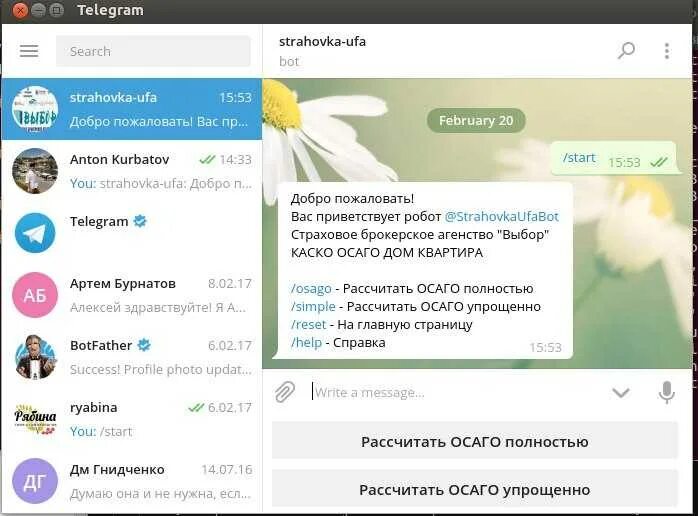The image size is (698, 516).
Task: Open the strahovka-ufa chat in list
Action: click(x=132, y=109)
